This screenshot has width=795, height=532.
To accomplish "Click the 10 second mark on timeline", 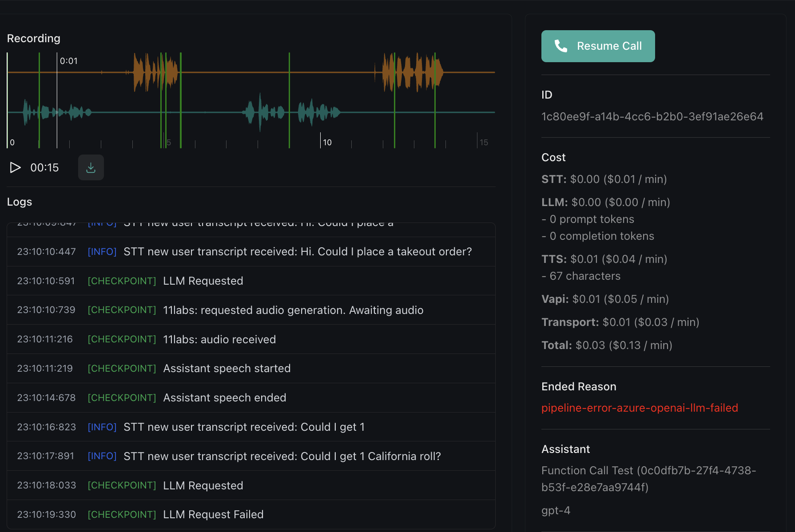I will [x=327, y=142].
